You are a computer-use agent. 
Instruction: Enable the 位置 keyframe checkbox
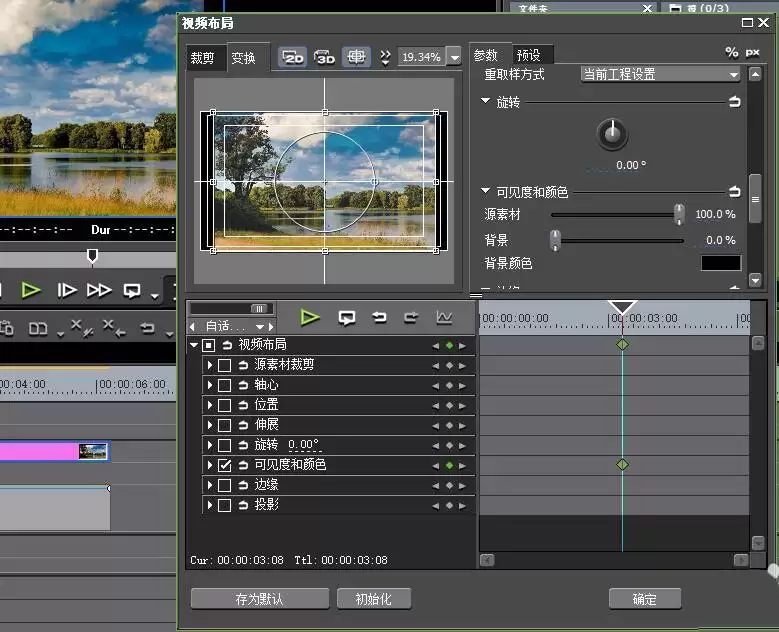click(x=225, y=405)
